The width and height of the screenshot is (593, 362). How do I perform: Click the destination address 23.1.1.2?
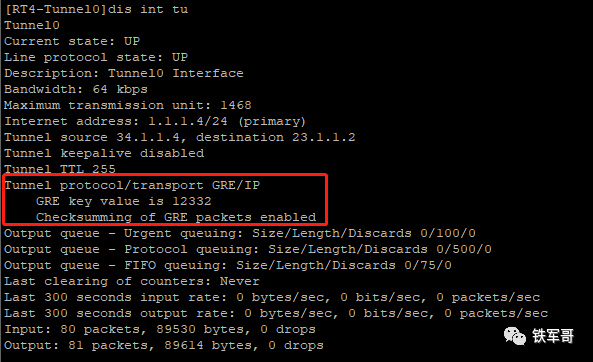pos(324,137)
